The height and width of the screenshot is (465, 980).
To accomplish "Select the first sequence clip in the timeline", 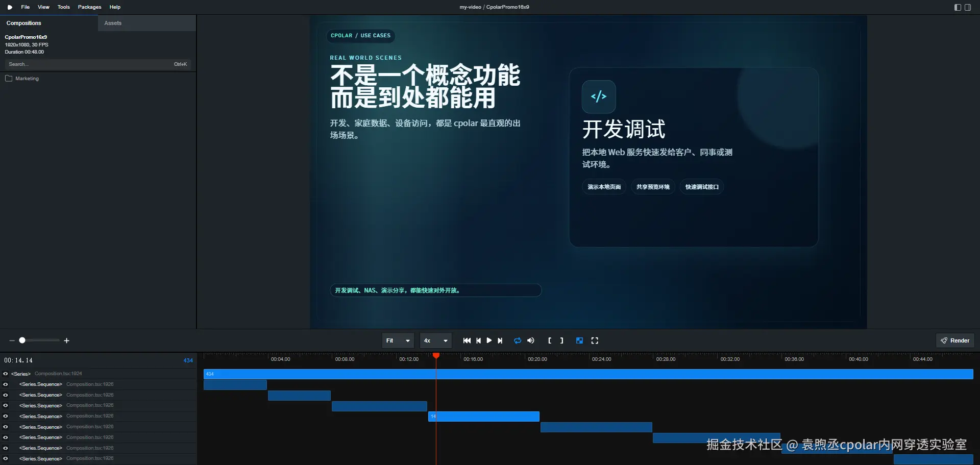I will [235, 385].
